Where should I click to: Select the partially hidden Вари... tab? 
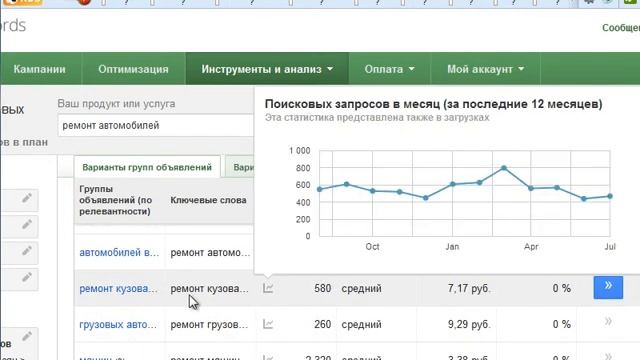[240, 167]
